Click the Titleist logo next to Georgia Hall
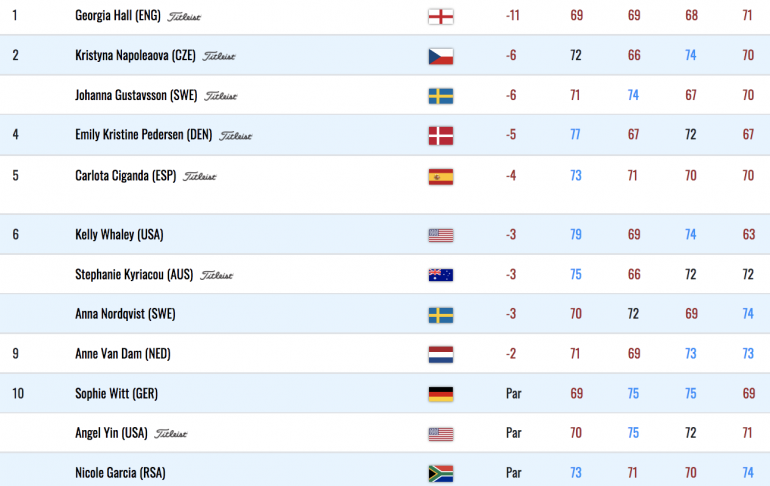 point(184,17)
